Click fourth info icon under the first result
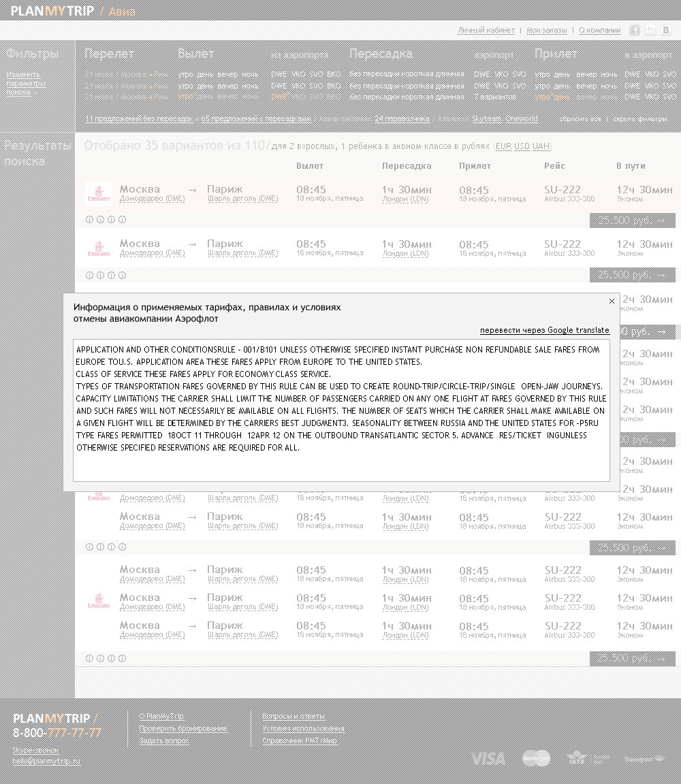The width and height of the screenshot is (681, 784). [x=122, y=220]
